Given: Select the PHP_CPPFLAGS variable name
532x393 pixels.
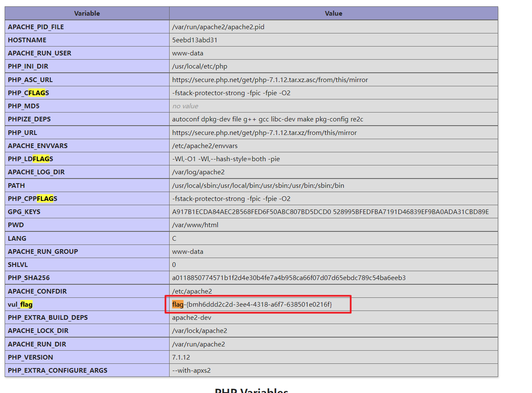Looking at the screenshot, I should click(x=33, y=198).
